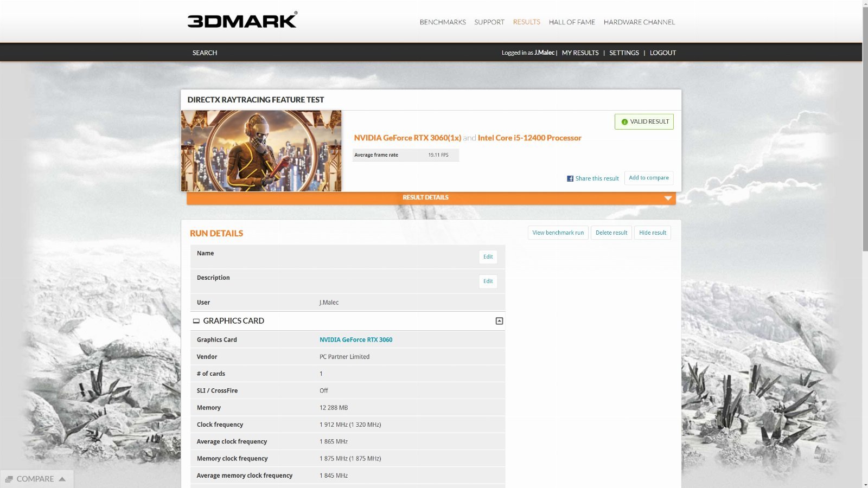Image resolution: width=868 pixels, height=488 pixels.
Task: Expand the Result Details arrow
Action: [x=668, y=198]
